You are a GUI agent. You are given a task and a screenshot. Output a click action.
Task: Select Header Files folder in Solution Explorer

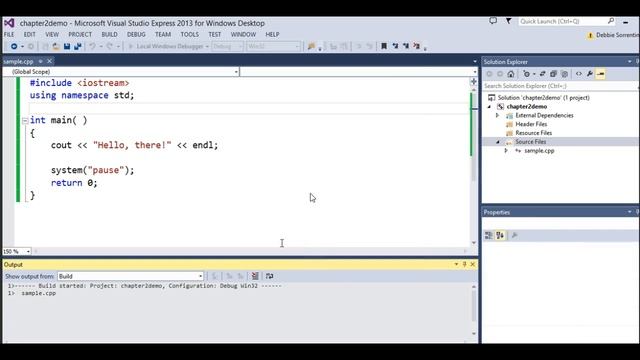coord(531,124)
